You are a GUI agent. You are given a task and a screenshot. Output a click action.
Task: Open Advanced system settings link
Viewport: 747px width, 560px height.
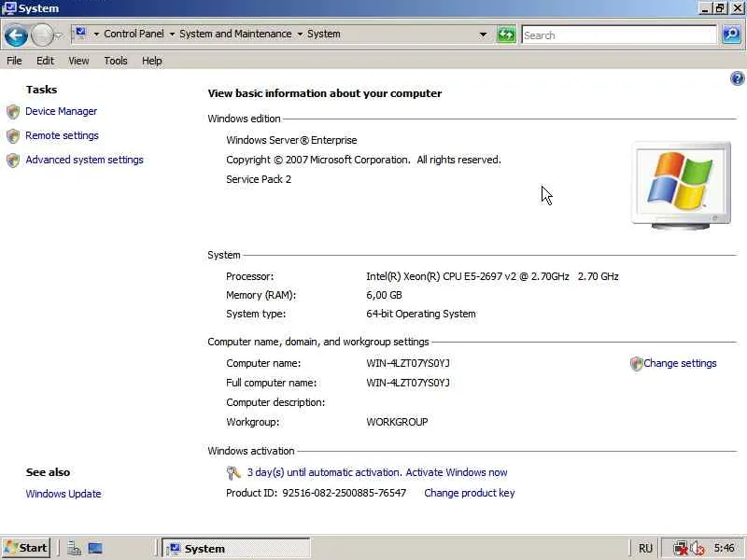84,160
